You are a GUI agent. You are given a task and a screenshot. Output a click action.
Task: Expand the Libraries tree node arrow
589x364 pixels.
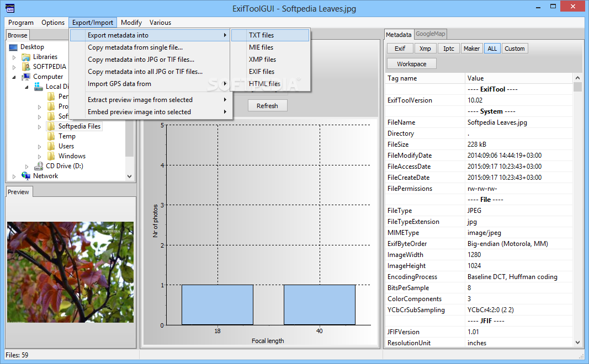point(14,57)
